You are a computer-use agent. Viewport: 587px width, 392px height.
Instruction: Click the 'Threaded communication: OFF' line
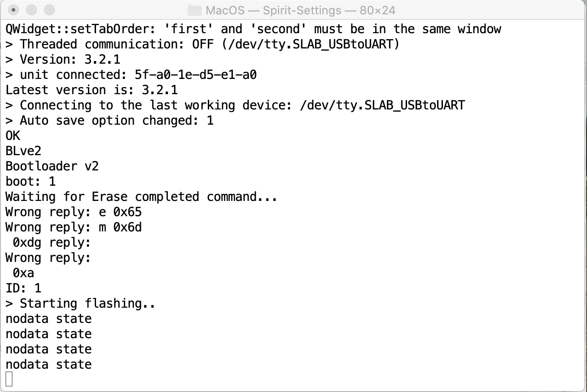click(x=202, y=44)
